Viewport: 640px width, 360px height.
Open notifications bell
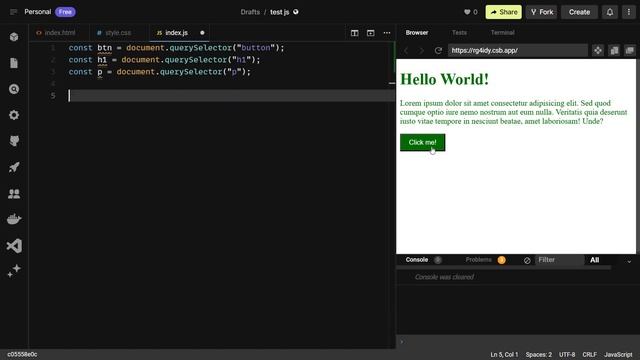pos(610,12)
